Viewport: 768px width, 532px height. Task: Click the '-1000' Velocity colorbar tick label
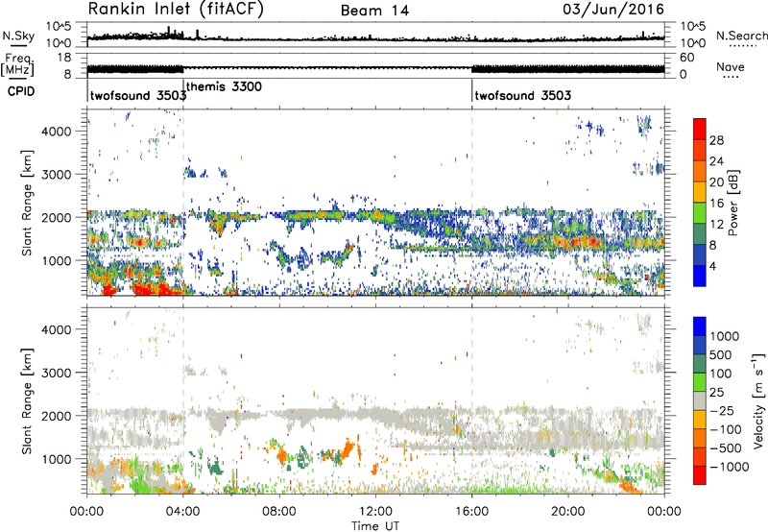pos(729,467)
